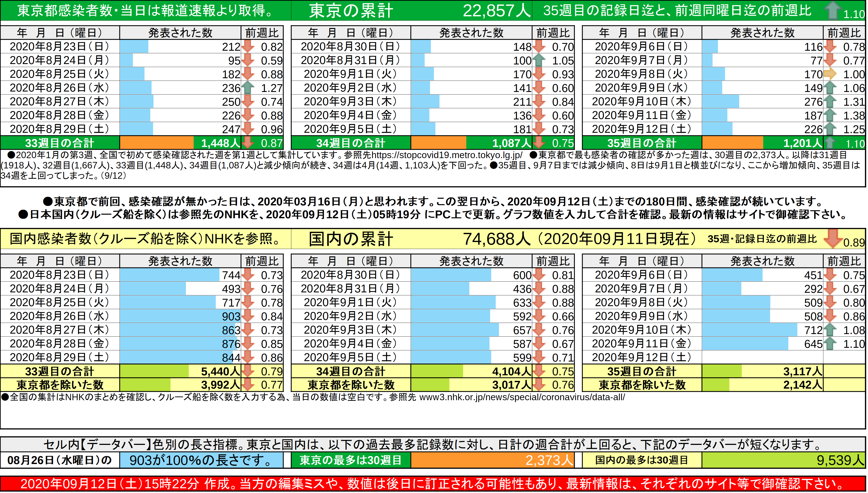Click the Tokyo 9月10日 blue data bar 276

[x=721, y=102]
